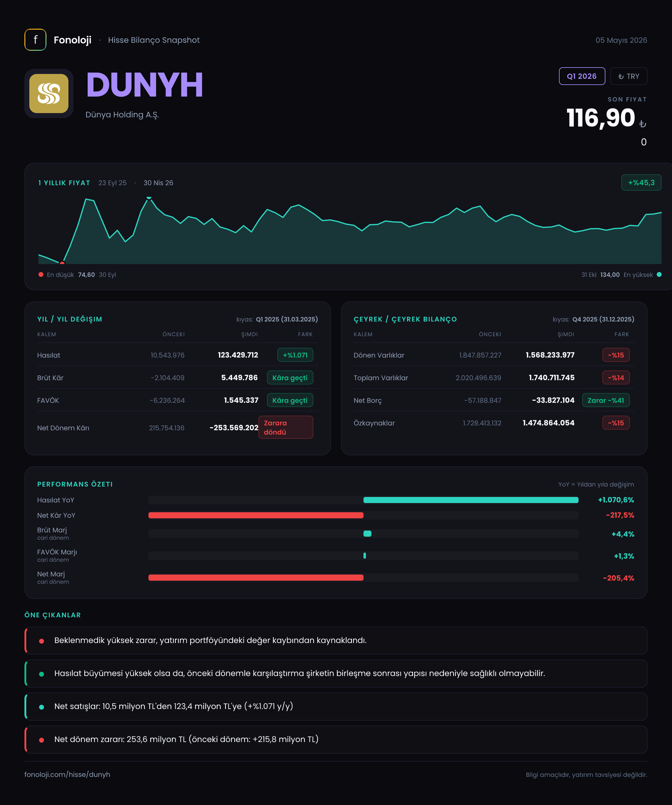The width and height of the screenshot is (672, 805).
Task: Click the Fonoloji 'f' logo icon
Action: coord(35,40)
